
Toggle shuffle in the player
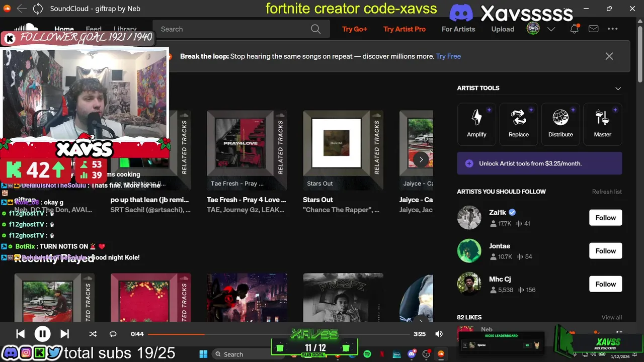click(93, 334)
